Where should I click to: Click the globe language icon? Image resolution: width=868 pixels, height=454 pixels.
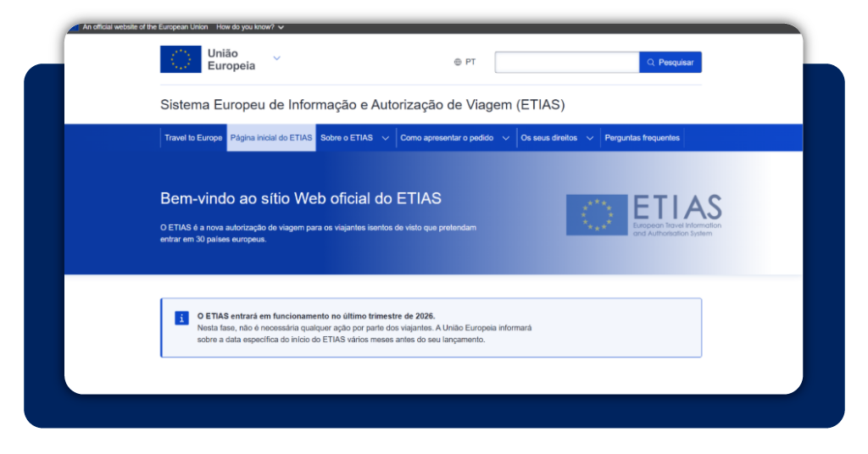pos(458,62)
